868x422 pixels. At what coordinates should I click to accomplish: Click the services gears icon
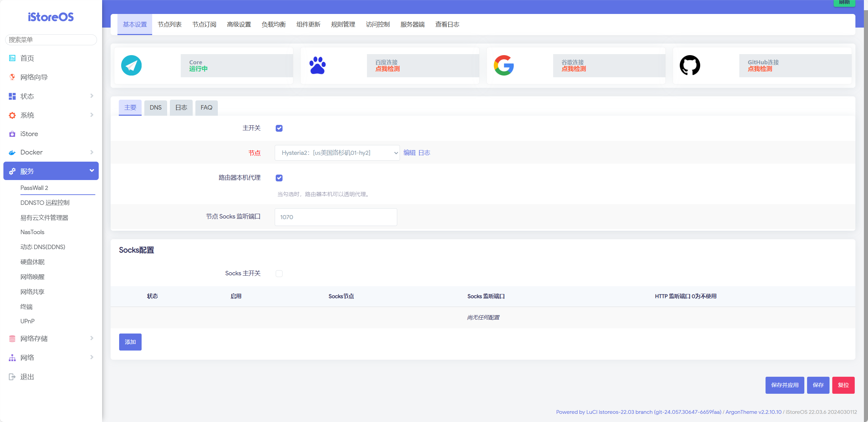point(12,171)
